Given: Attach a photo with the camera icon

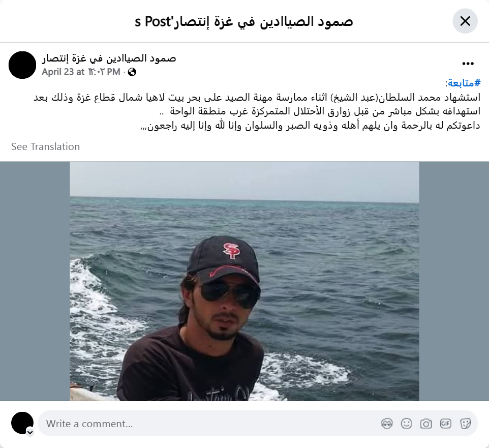Looking at the screenshot, I should pyautogui.click(x=426, y=424).
